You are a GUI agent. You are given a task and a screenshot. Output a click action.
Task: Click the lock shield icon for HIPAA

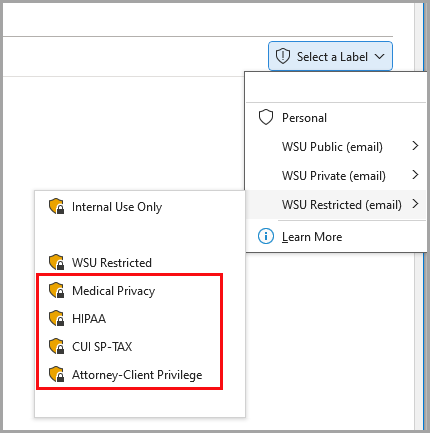point(56,318)
